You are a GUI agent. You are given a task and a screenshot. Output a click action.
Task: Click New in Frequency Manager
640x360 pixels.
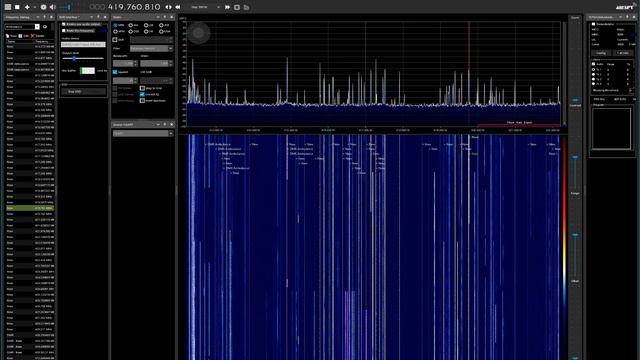click(11, 36)
